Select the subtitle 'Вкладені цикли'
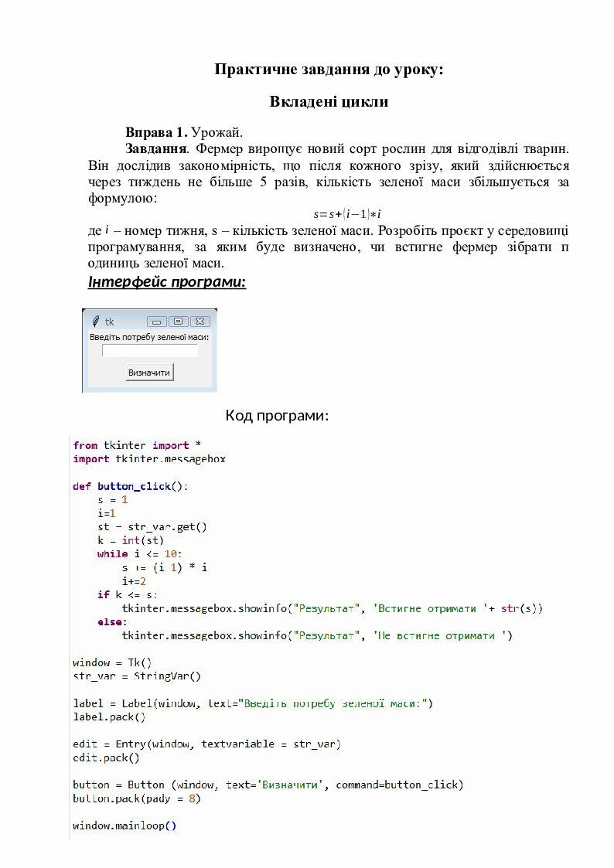The height and width of the screenshot is (868, 614). (329, 102)
